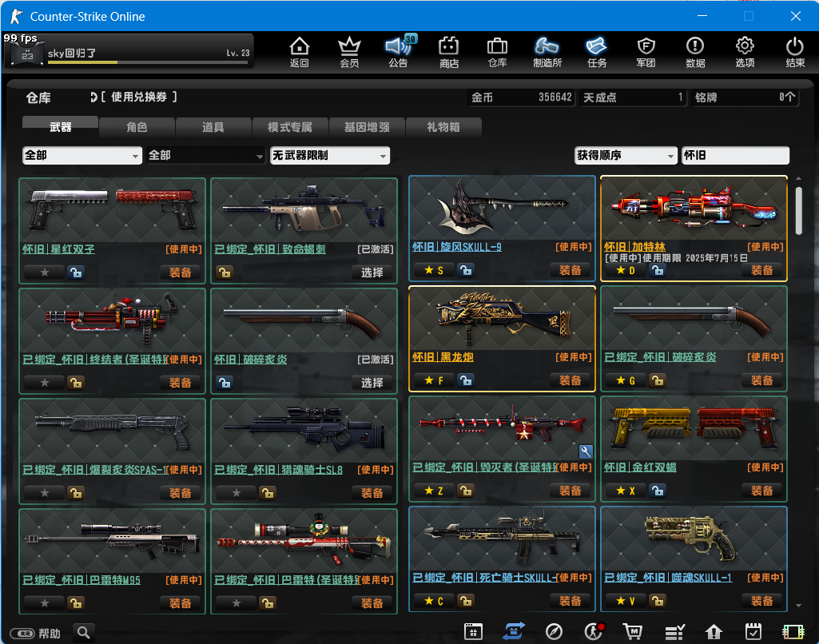Open the 会员 membership crown icon
Image resolution: width=819 pixels, height=644 pixels.
tap(349, 52)
